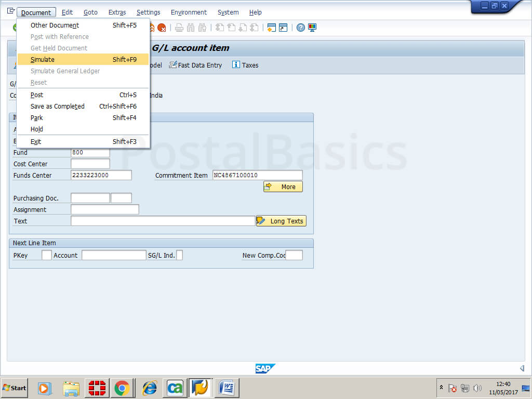Click the Customize Local Layout monitor icon

click(x=312, y=28)
